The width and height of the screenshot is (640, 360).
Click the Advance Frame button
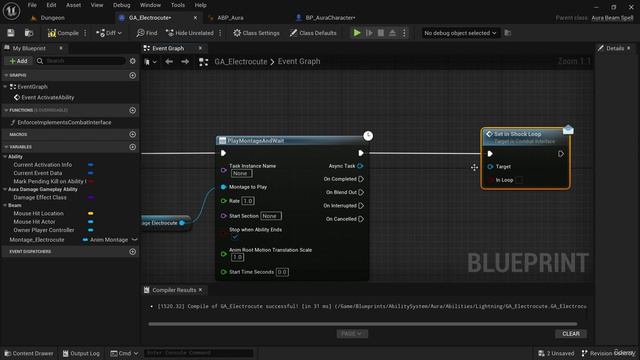pyautogui.click(x=369, y=33)
